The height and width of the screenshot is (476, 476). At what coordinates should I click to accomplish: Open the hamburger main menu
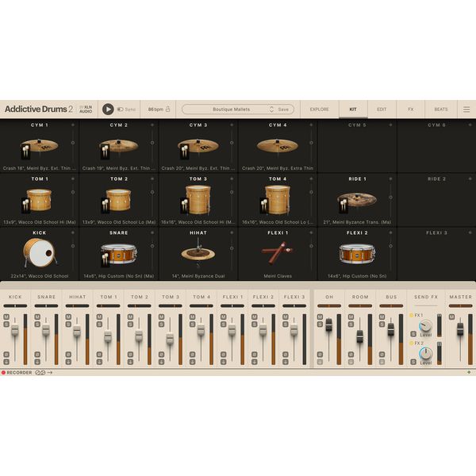466,109
